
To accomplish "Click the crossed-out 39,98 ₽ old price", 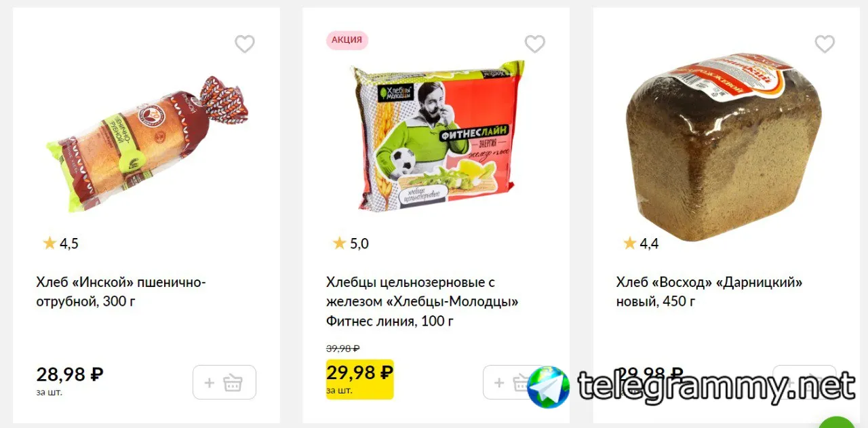I will [343, 349].
